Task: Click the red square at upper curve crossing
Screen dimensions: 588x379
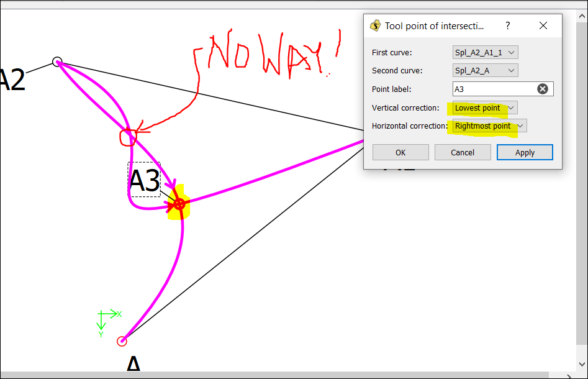Action: (128, 137)
